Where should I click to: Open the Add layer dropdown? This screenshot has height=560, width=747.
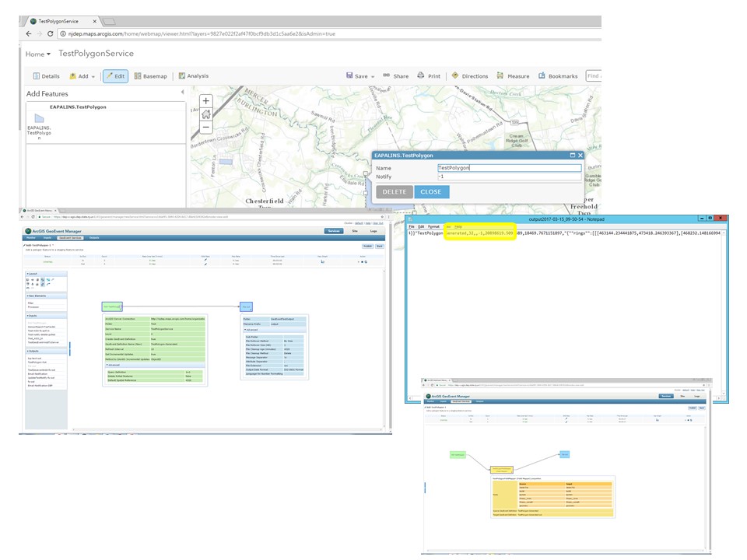pyautogui.click(x=82, y=76)
